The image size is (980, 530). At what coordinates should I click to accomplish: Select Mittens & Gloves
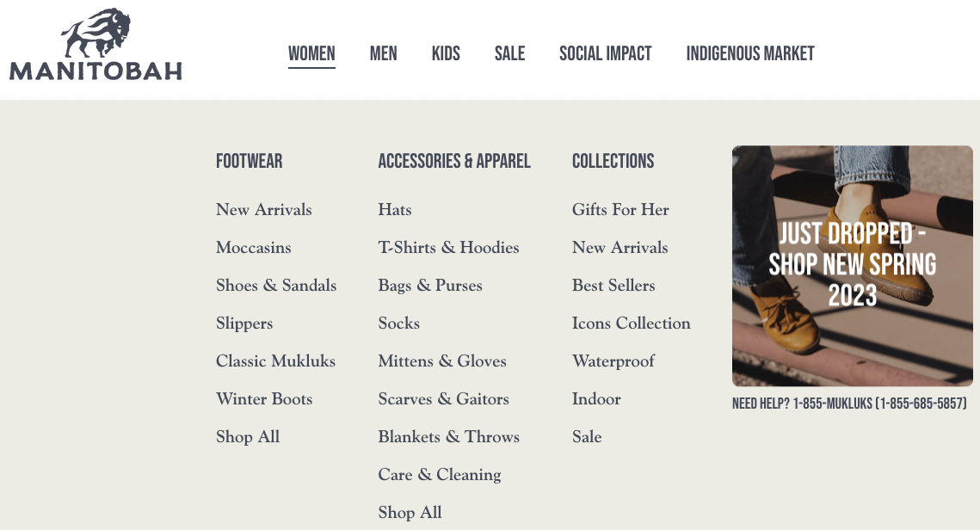(441, 361)
